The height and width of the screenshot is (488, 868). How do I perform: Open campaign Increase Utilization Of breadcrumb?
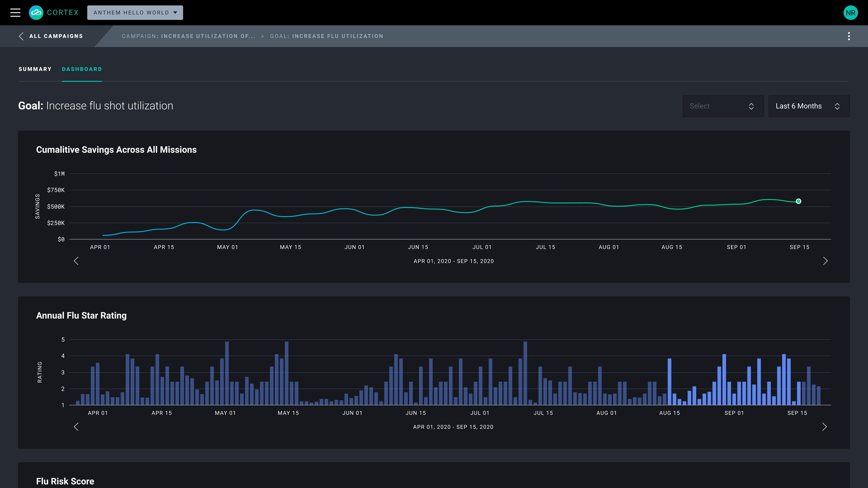189,36
